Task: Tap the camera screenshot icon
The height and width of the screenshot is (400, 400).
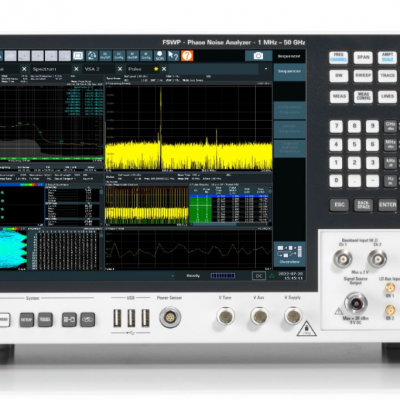Action: point(258,56)
